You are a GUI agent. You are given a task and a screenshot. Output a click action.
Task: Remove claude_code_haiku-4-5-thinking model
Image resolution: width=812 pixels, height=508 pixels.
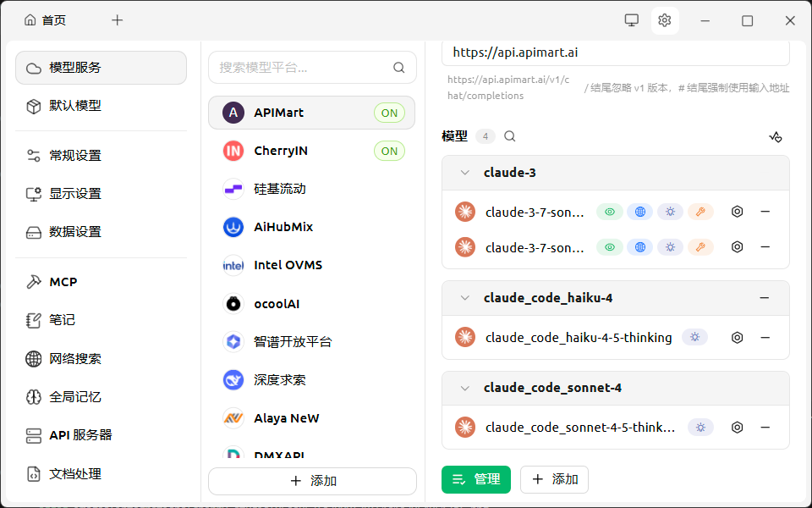[x=765, y=338]
